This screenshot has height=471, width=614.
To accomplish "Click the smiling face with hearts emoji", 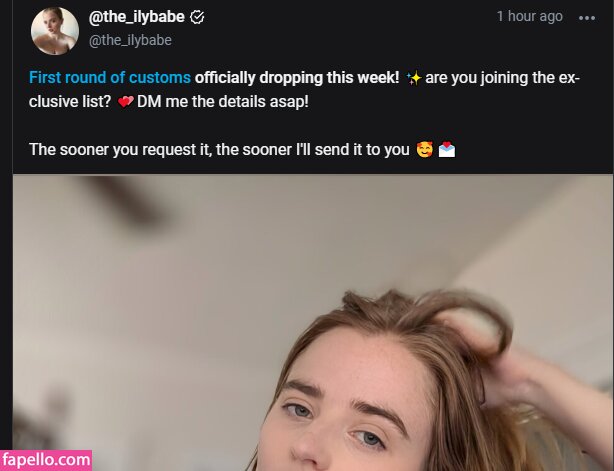I will 425,150.
